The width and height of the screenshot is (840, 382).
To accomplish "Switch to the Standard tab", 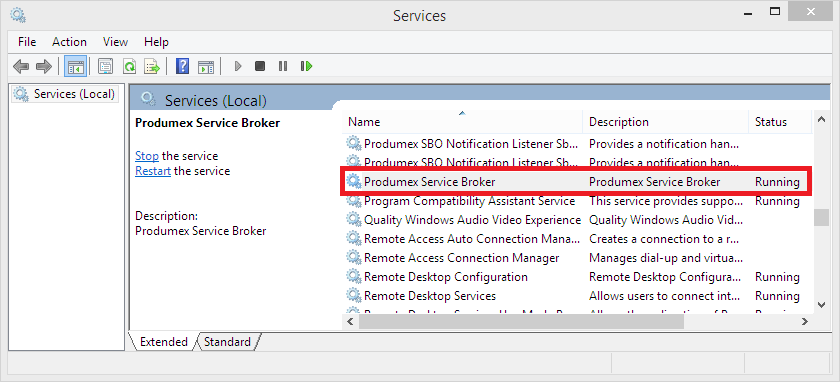I will 227,342.
